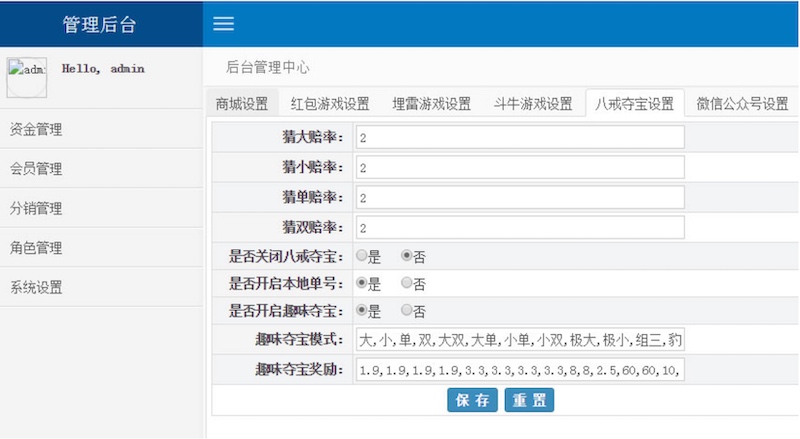Switch to the 商城设置 tab
800x439 pixels.
tap(243, 104)
